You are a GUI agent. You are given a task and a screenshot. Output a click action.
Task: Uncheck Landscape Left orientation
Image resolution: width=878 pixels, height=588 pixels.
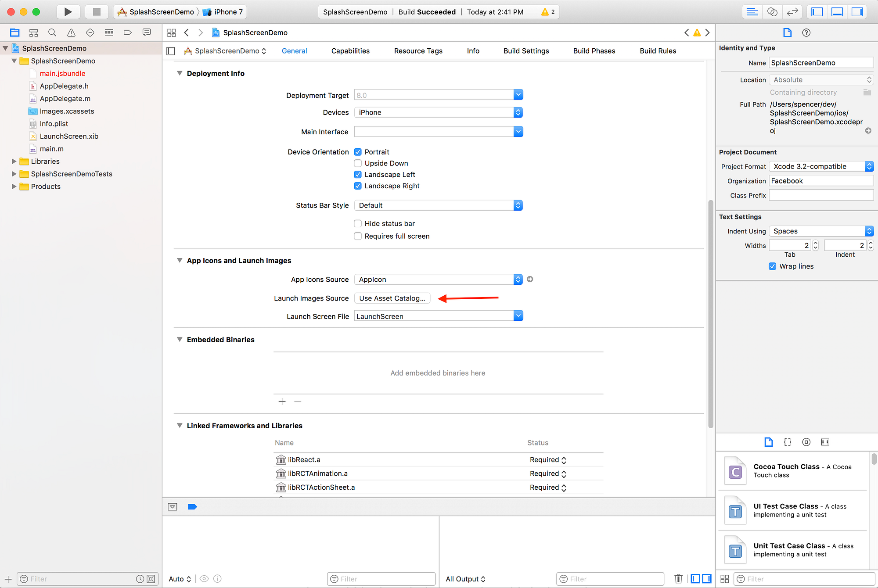tap(358, 175)
